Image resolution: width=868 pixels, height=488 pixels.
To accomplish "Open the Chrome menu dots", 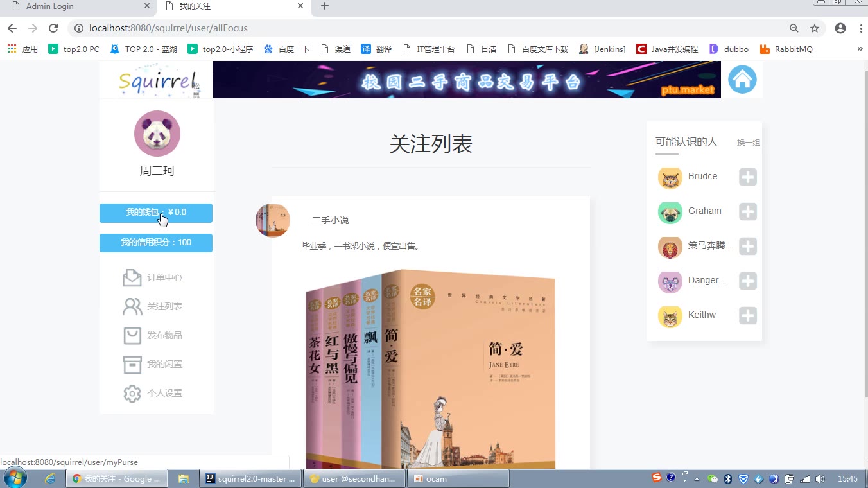I will tap(860, 28).
